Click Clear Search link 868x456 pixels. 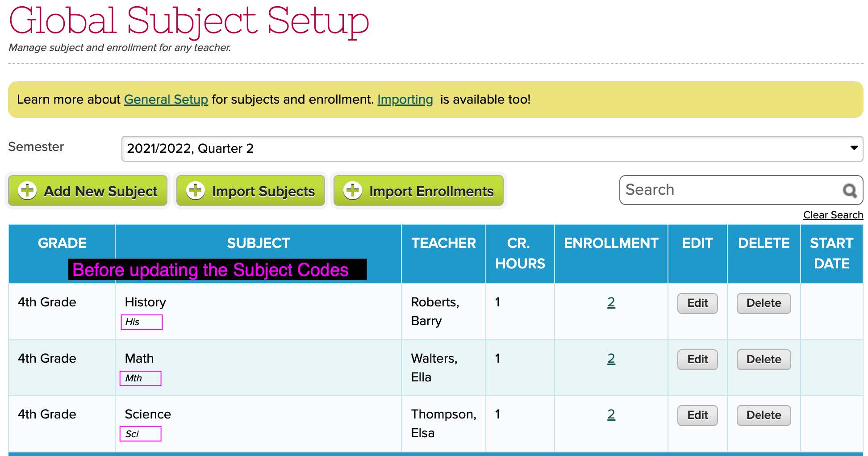[833, 215]
